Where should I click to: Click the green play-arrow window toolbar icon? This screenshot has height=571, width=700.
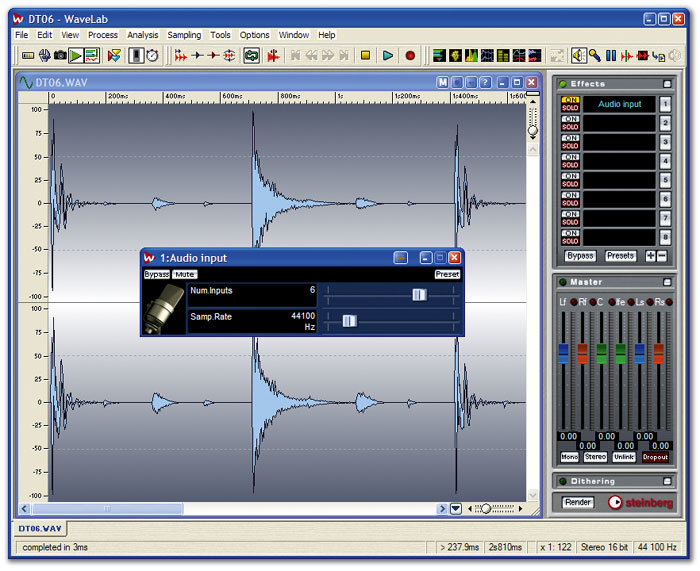75,56
